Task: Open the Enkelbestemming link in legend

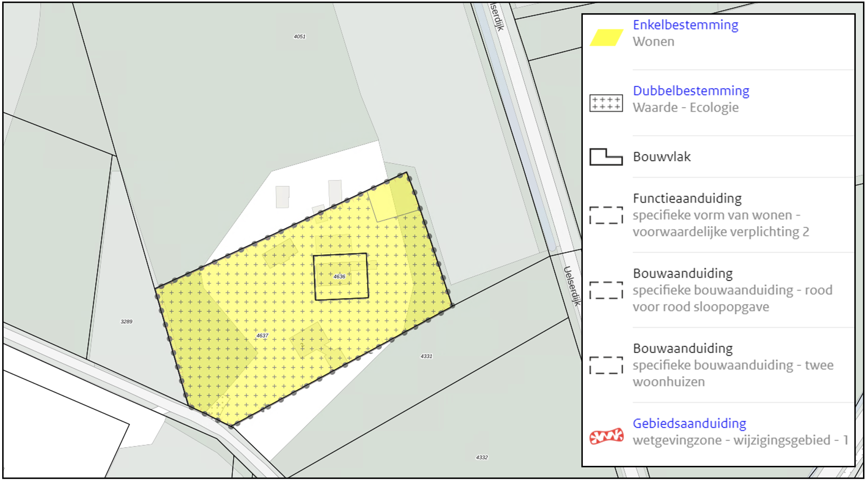Action: (x=685, y=25)
